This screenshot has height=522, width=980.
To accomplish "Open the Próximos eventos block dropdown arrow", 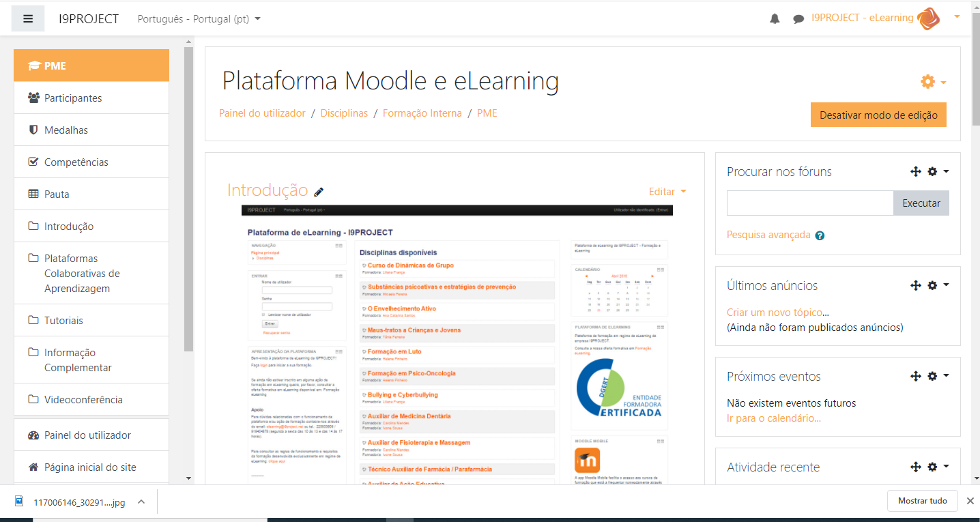I will pos(946,376).
